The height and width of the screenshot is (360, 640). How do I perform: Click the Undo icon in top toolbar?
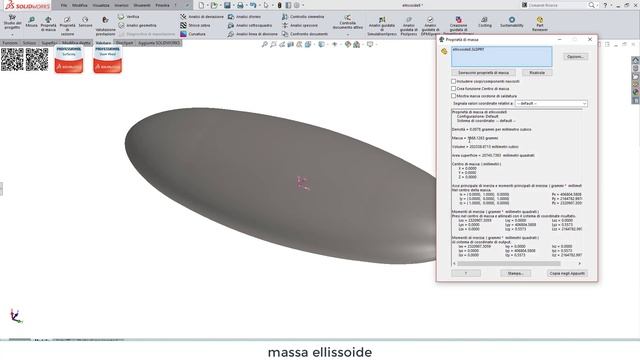pyautogui.click(x=253, y=5)
